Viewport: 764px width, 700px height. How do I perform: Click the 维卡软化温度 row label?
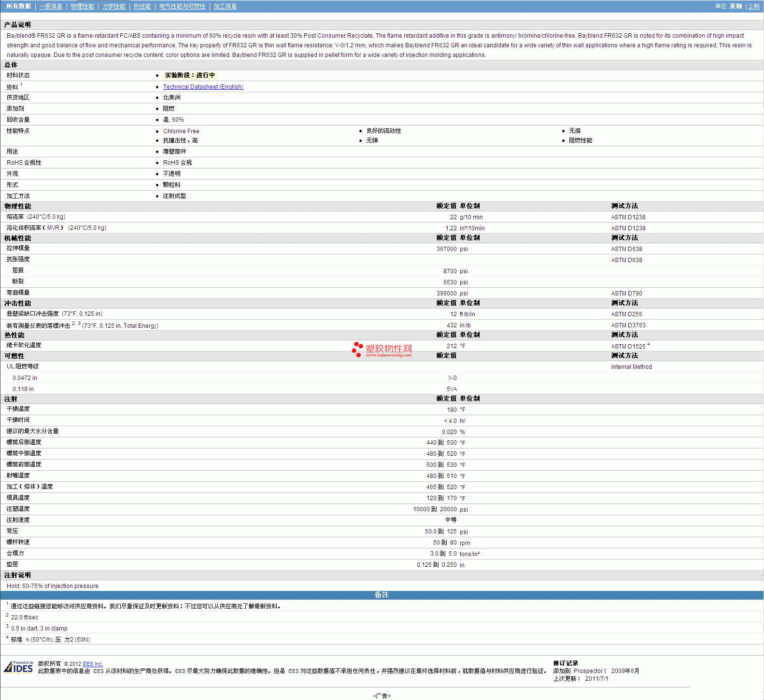(x=24, y=345)
